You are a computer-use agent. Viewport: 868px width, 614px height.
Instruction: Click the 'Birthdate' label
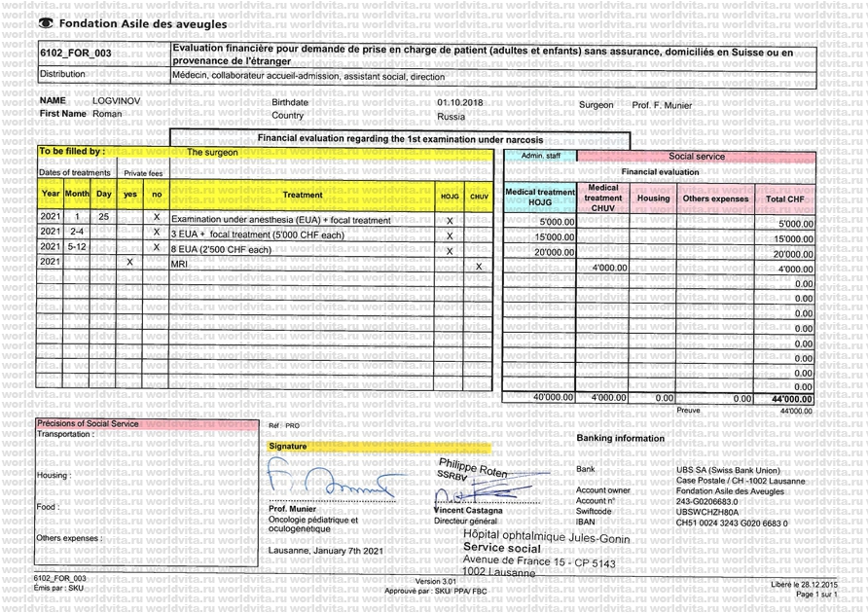(290, 102)
